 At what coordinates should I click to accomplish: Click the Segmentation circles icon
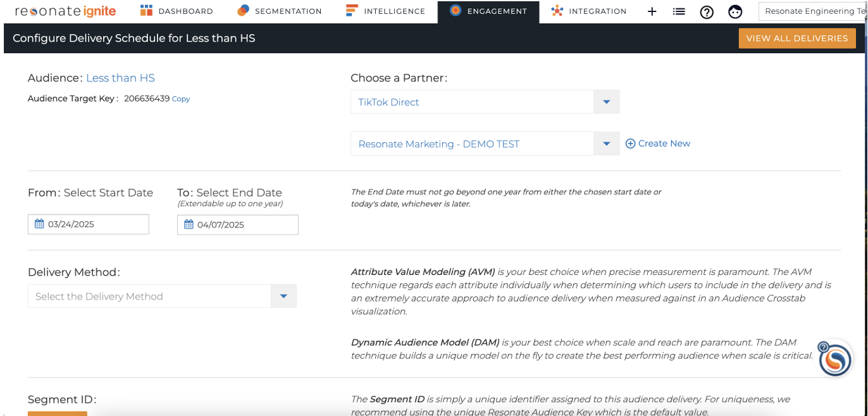(x=243, y=11)
